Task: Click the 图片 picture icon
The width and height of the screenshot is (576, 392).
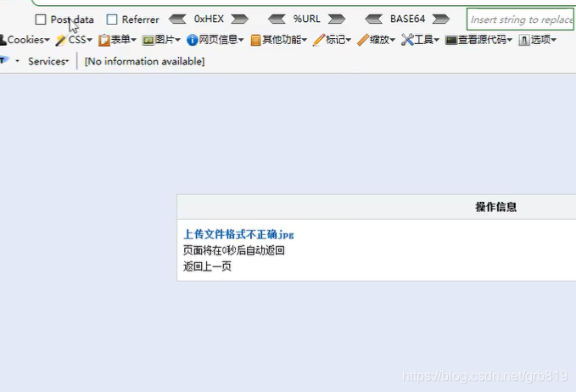Action: pyautogui.click(x=148, y=41)
